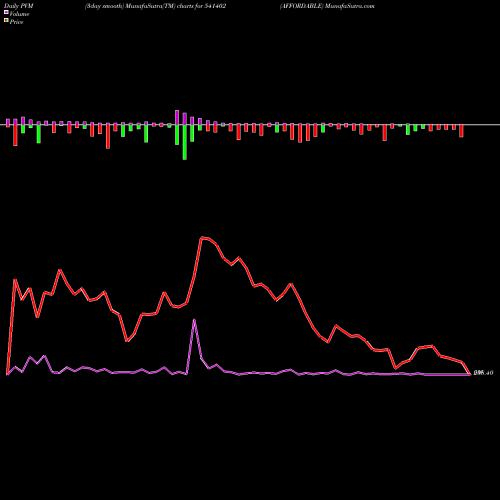Click the Price legend color swatch
500x500 pixels.
coord(6,21)
